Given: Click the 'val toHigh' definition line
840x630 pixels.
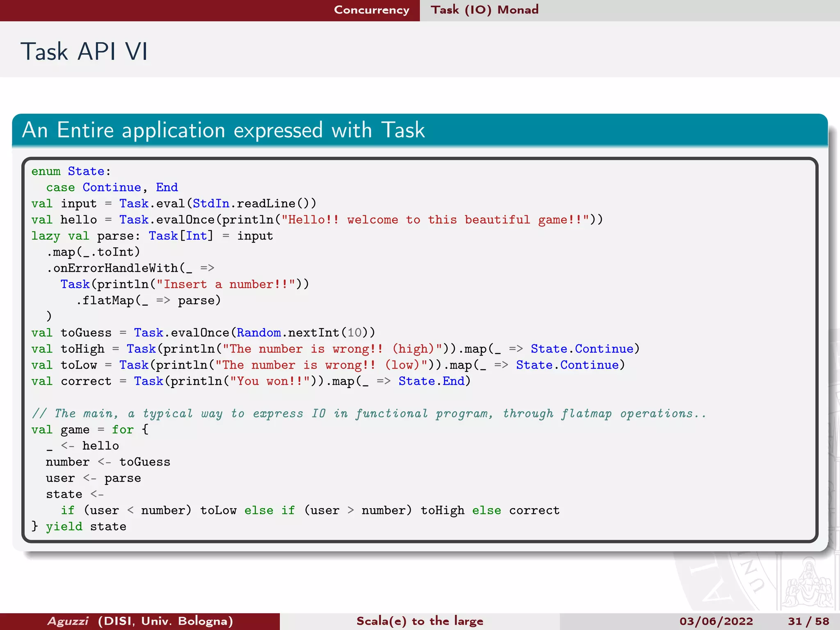Looking at the screenshot, I should tap(336, 349).
